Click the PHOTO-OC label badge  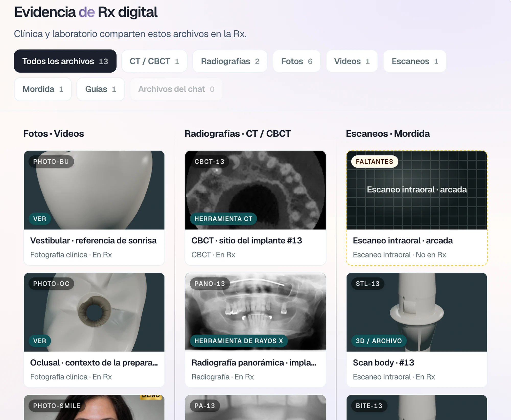coord(51,284)
